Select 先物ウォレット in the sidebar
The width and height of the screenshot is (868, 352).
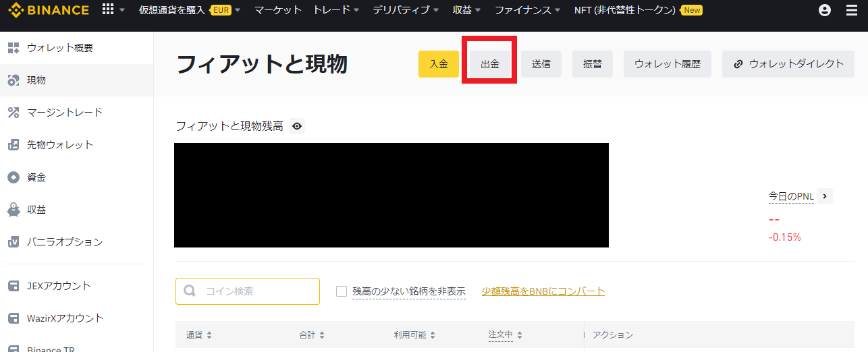click(59, 145)
